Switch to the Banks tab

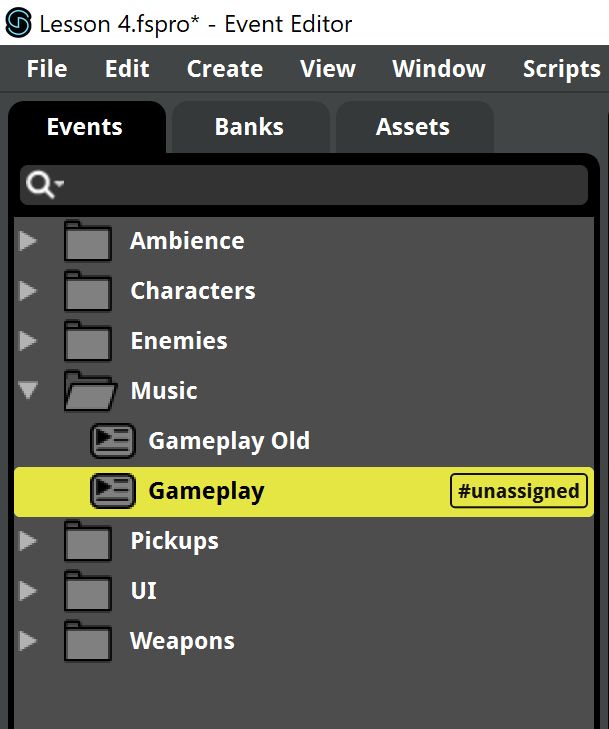coord(251,127)
